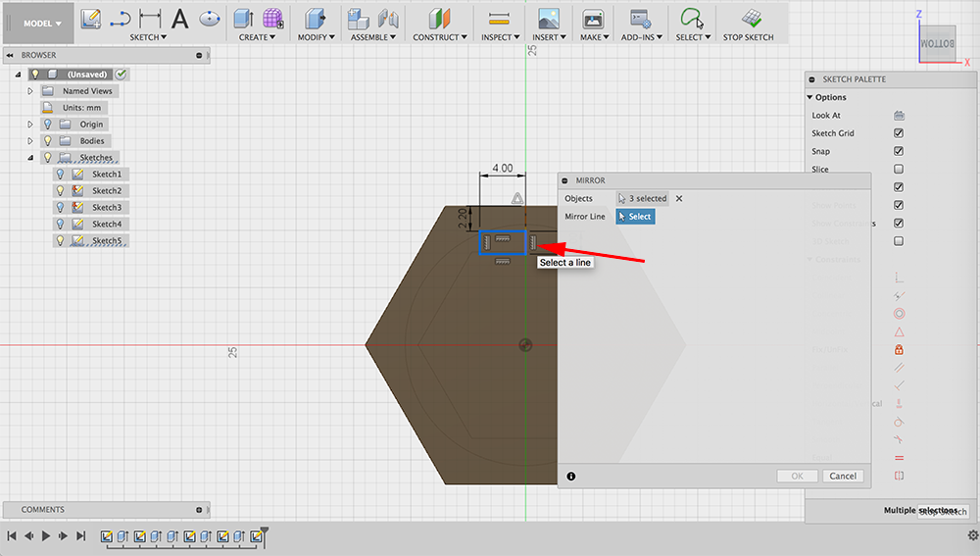Viewport: 980px width, 556px height.
Task: Apply the Equal constraint icon
Action: tap(899, 458)
